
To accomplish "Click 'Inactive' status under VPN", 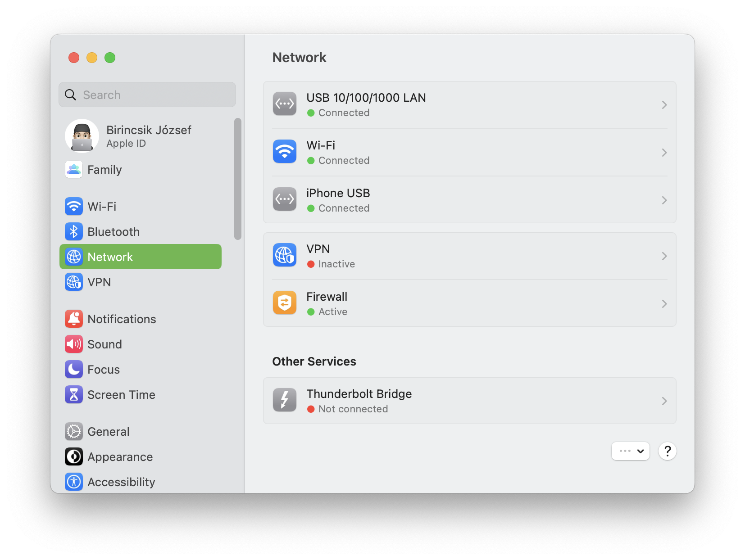I will [336, 264].
